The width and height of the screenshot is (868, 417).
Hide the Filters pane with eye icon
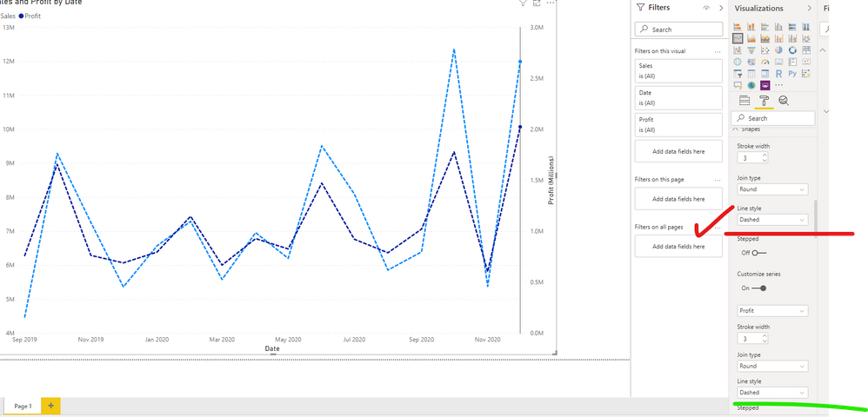(x=706, y=8)
